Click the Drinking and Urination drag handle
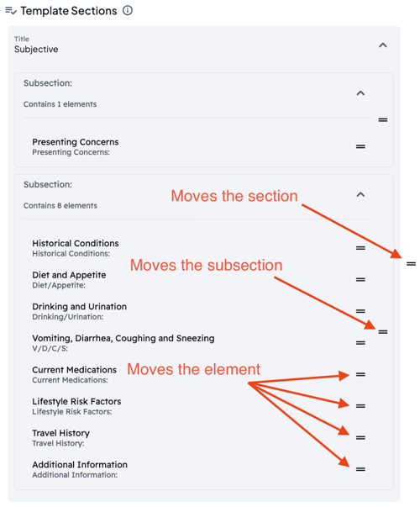This screenshot has height=507, width=420. [x=360, y=311]
